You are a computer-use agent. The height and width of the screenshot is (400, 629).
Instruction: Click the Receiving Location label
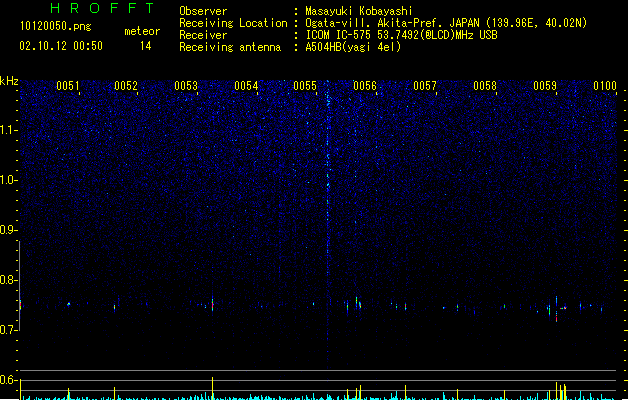click(233, 23)
